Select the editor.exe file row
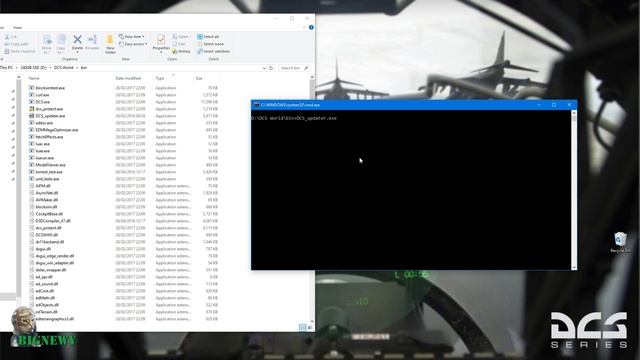 (x=123, y=123)
